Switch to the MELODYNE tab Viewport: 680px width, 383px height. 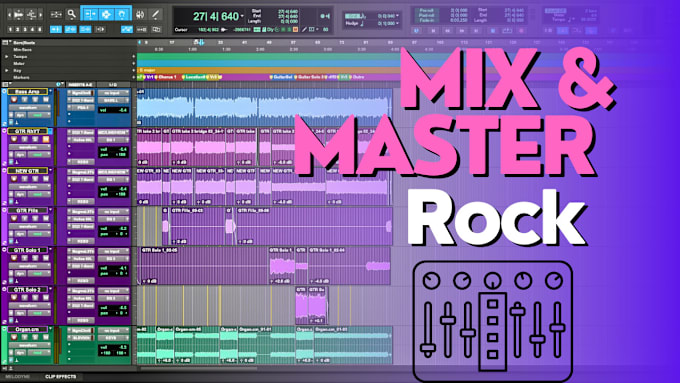coord(18,376)
